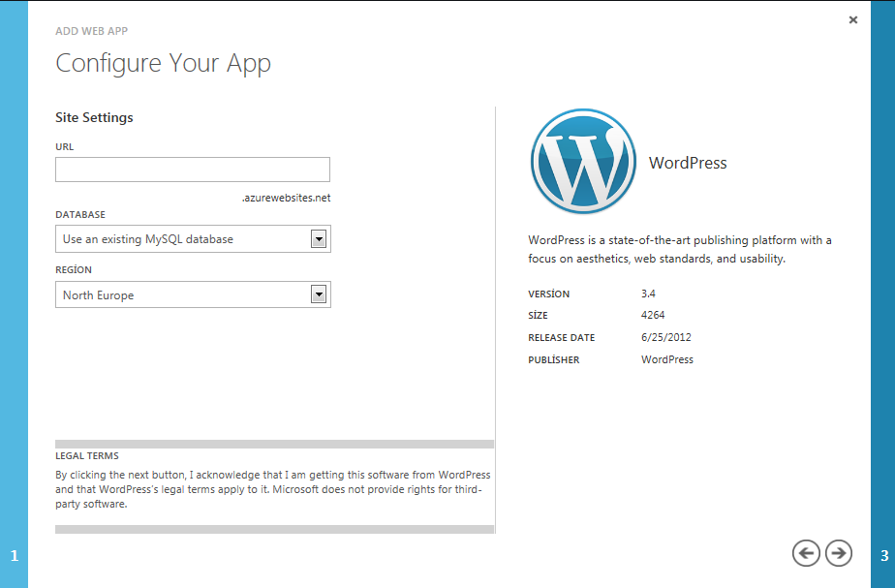Click the back arrow button

coord(806,553)
